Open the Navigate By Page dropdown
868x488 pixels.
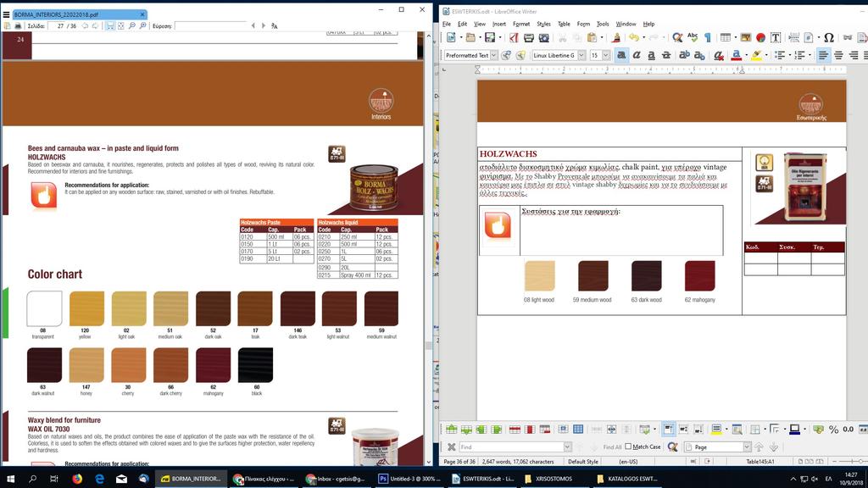click(746, 447)
